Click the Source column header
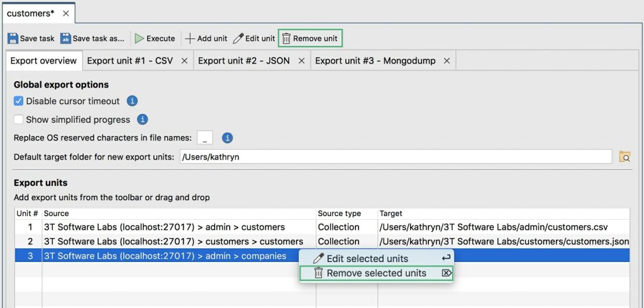 tap(179, 214)
